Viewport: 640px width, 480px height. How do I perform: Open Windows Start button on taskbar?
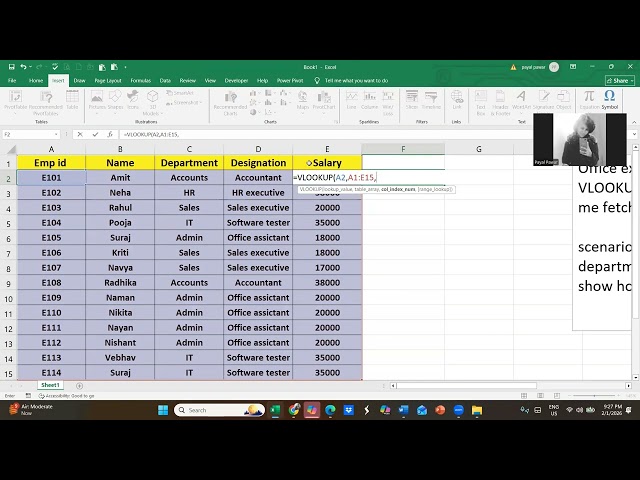[x=163, y=410]
